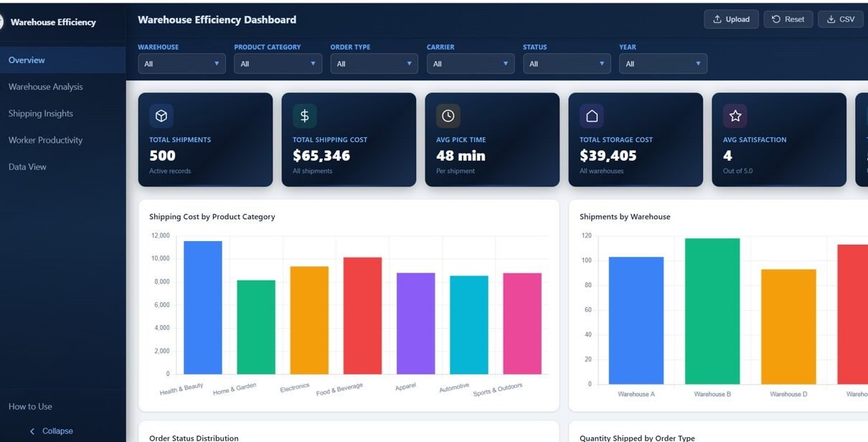Click the Upload button
The width and height of the screenshot is (868, 442).
click(731, 19)
